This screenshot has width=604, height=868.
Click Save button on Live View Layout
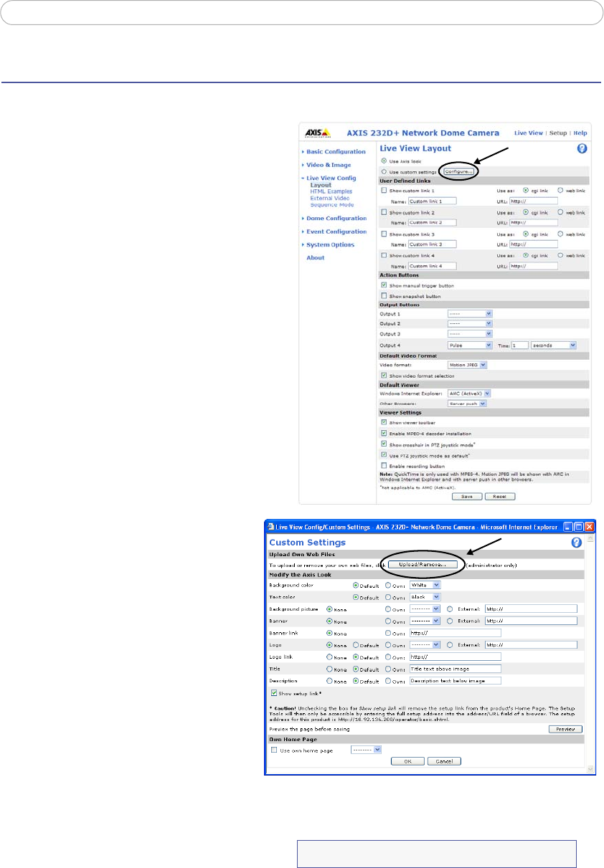tap(467, 496)
